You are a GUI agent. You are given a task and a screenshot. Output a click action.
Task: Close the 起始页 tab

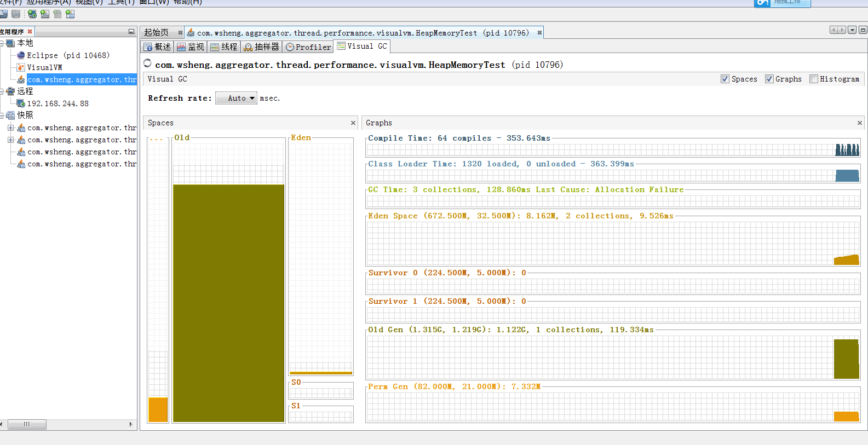pos(180,33)
